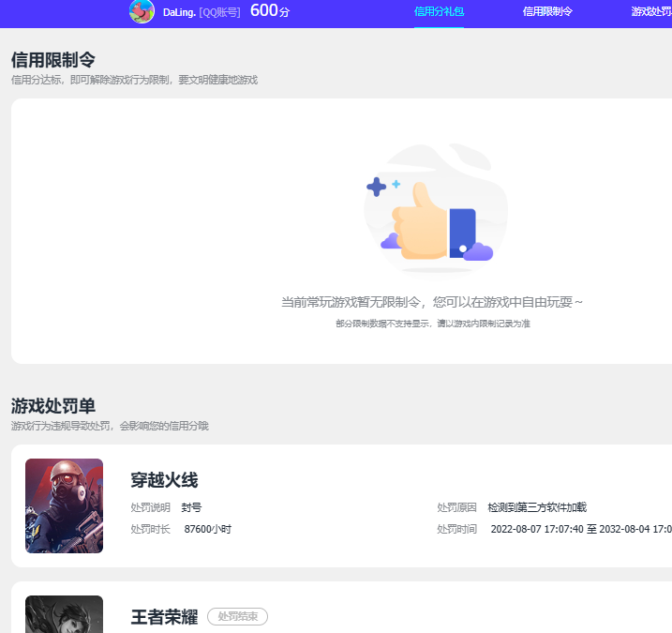672x633 pixels.
Task: Click the 穿越火线 game title
Action: pos(164,480)
